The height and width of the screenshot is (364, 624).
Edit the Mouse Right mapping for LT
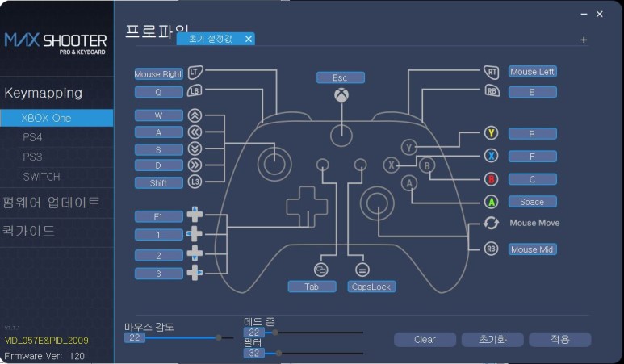coord(158,74)
